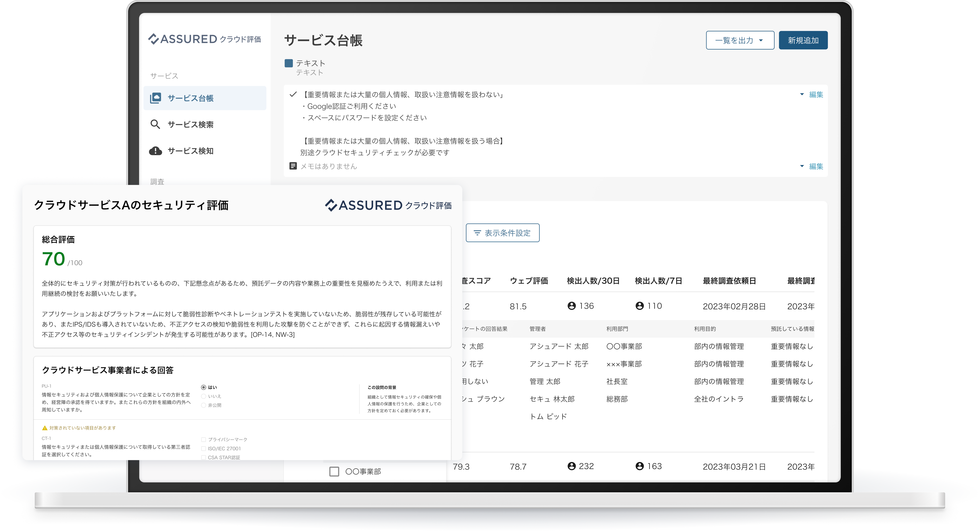Tick the 〇〇事業部 checkbox
This screenshot has height=531, width=980.
pyautogui.click(x=334, y=472)
